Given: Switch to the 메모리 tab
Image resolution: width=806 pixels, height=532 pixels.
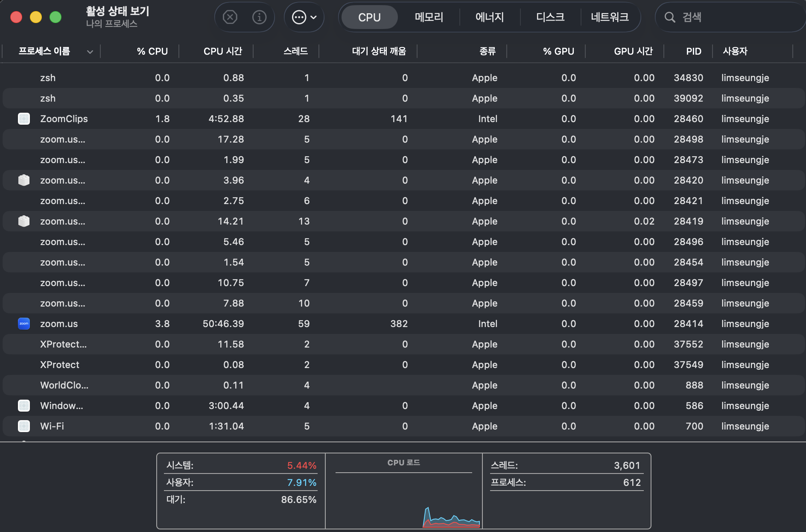Looking at the screenshot, I should coord(429,17).
